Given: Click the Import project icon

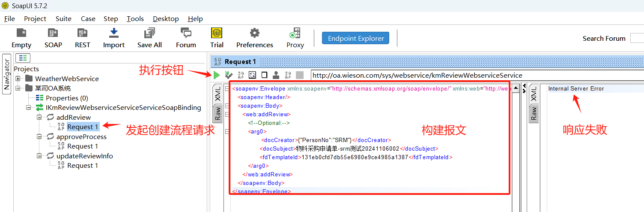Looking at the screenshot, I should 113,33.
